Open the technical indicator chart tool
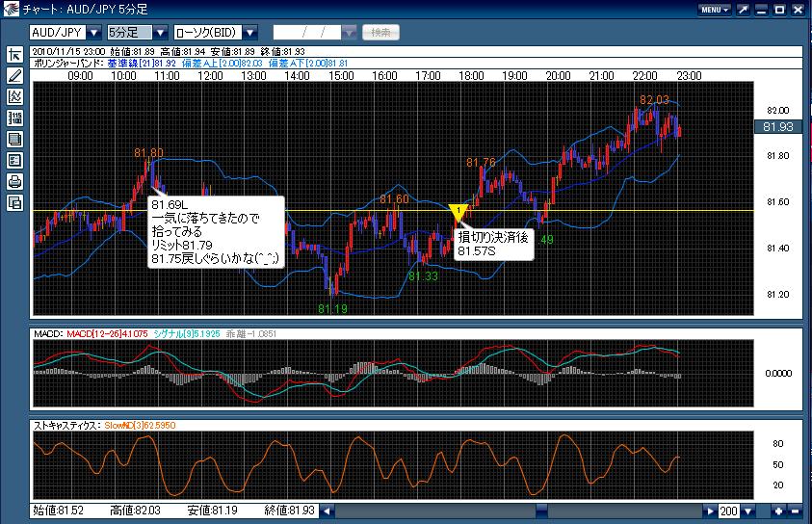Screen dimensions: 812x524 coord(14,97)
